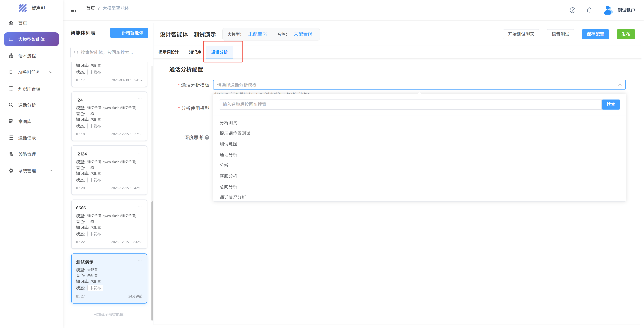This screenshot has height=328, width=644.
Task: Click the 新增智能体 button
Action: (129, 33)
